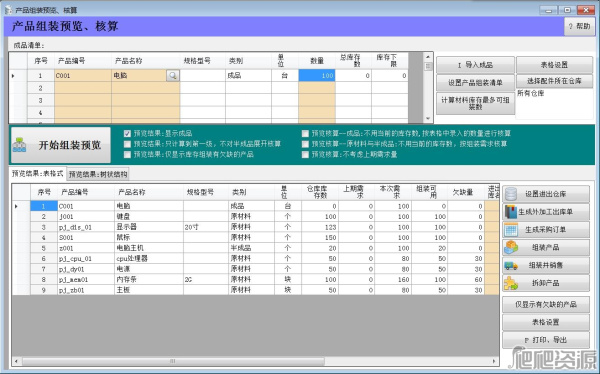Viewport: 600px width, 374px height.
Task: Click the magnifier lookup icon beside 电脑
Action: pos(173,75)
